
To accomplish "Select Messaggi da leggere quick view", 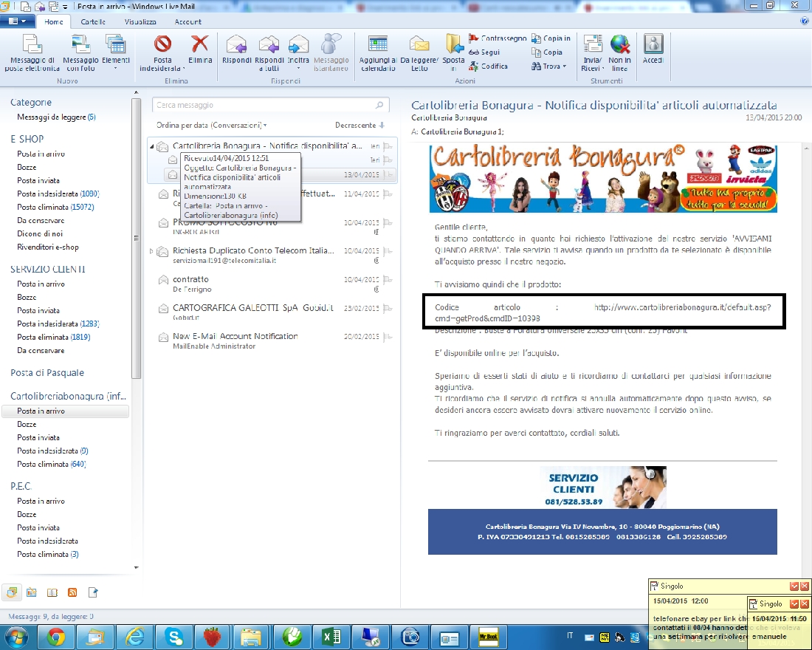I will tap(56, 117).
